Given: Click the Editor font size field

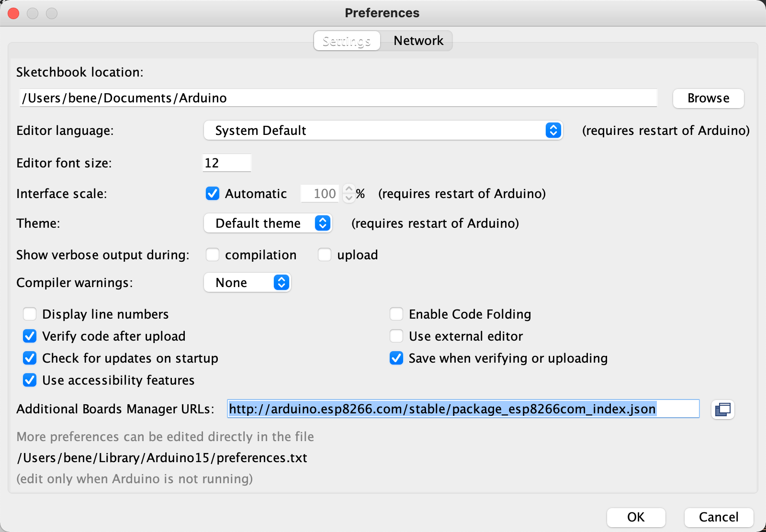Looking at the screenshot, I should point(226,163).
